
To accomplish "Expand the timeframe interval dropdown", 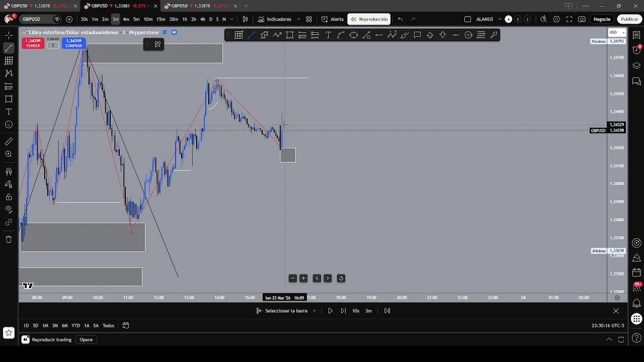I will pyautogui.click(x=232, y=19).
